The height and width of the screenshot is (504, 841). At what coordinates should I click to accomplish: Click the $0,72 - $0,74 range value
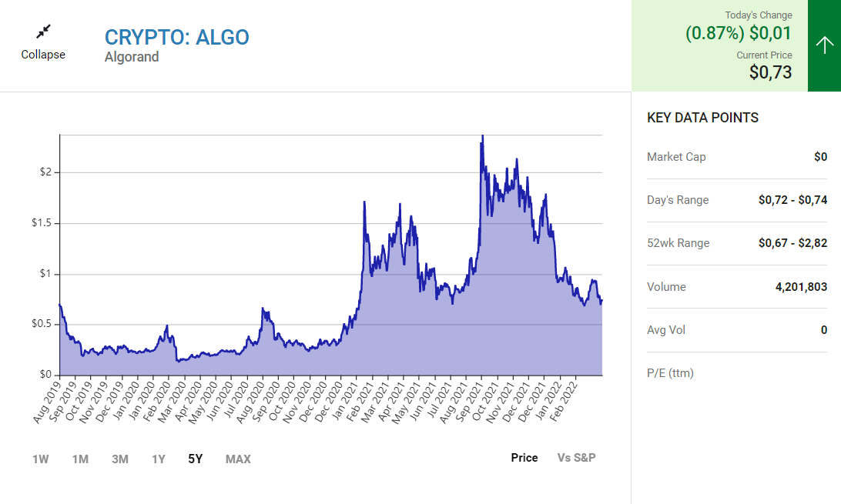coord(792,200)
